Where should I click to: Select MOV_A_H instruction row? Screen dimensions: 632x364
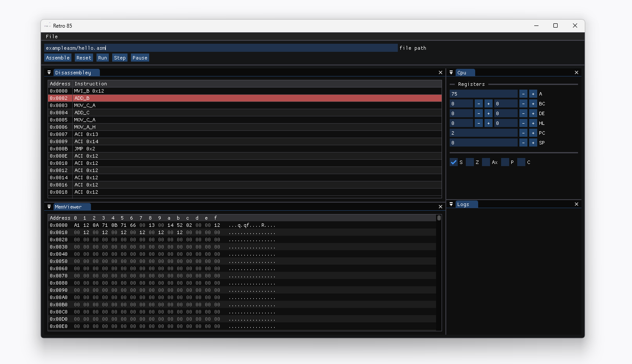(x=245, y=127)
